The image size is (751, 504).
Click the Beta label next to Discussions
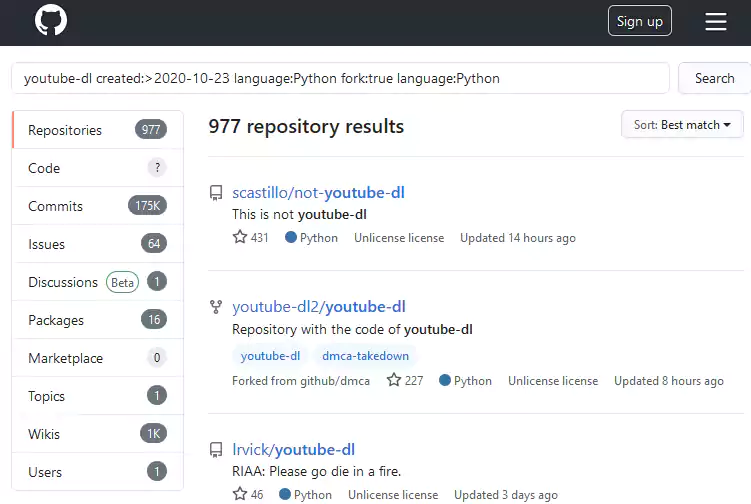pyautogui.click(x=122, y=282)
